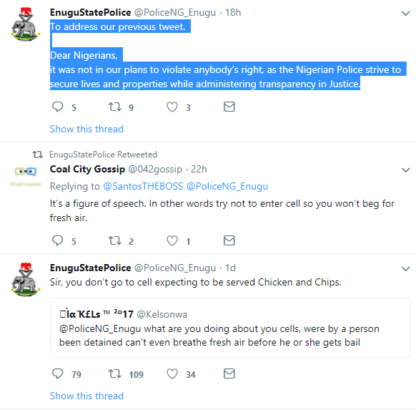Open the quoted tweet from @Kelsonwa
This screenshot has height=410, width=416.
point(230,328)
